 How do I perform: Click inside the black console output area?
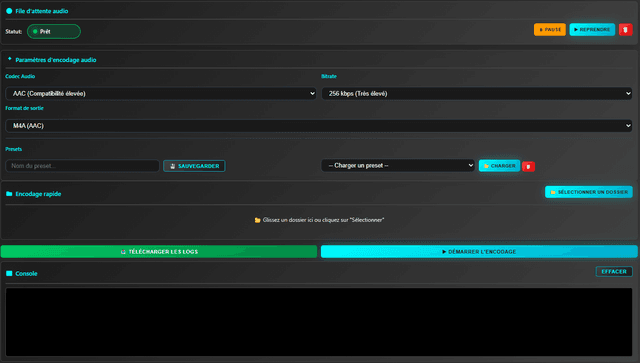pyautogui.click(x=319, y=322)
